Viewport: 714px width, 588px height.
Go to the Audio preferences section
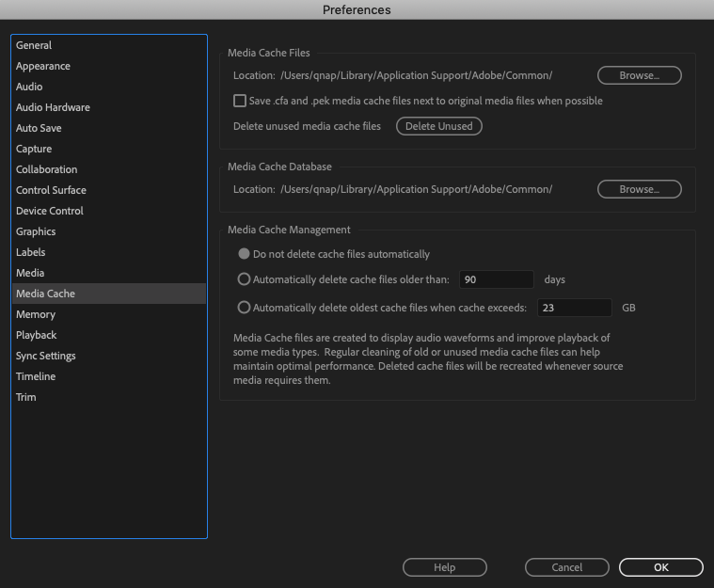(x=109, y=87)
